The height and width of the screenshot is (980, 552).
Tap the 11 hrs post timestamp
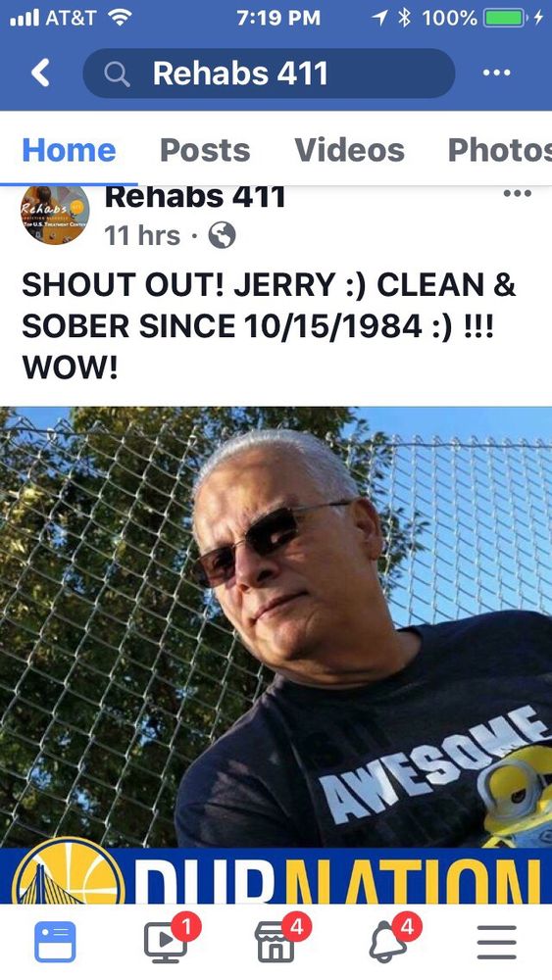tap(142, 236)
